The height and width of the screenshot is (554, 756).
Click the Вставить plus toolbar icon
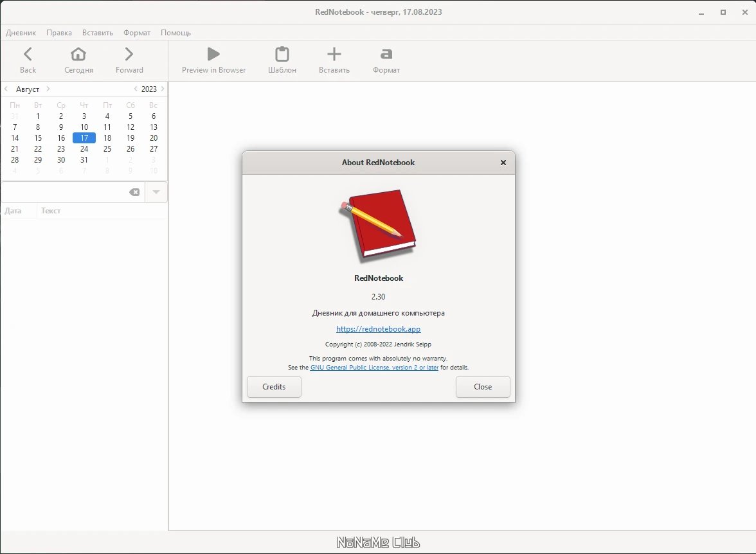click(x=334, y=54)
